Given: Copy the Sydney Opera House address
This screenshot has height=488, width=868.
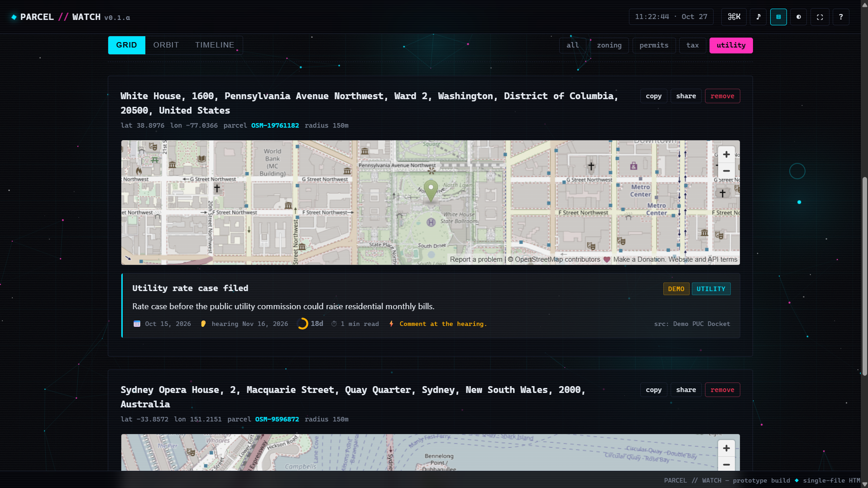Looking at the screenshot, I should 653,390.
